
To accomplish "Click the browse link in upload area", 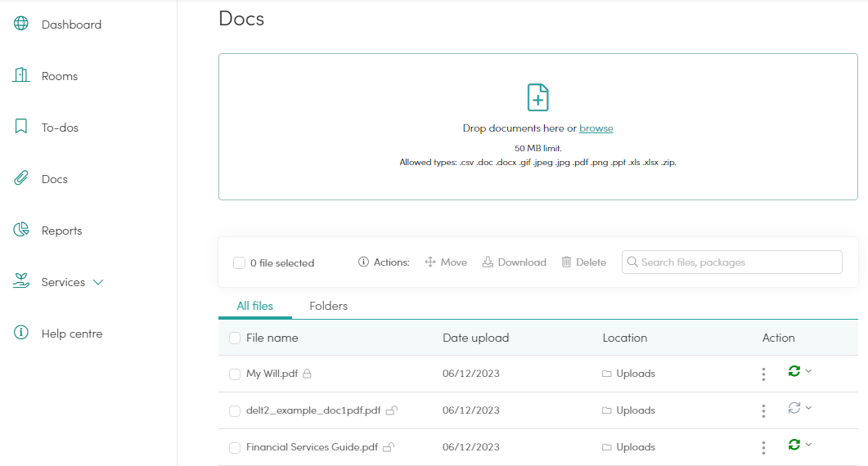I will (x=596, y=128).
